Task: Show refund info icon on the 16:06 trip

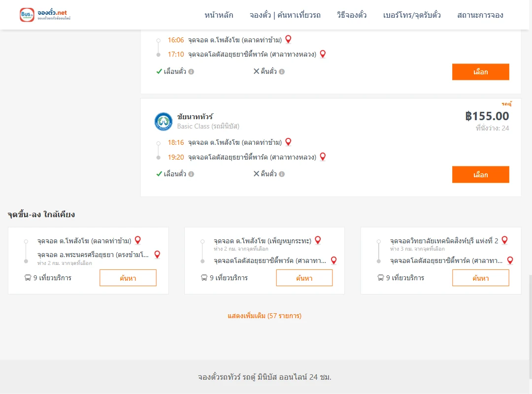Action: 282,71
